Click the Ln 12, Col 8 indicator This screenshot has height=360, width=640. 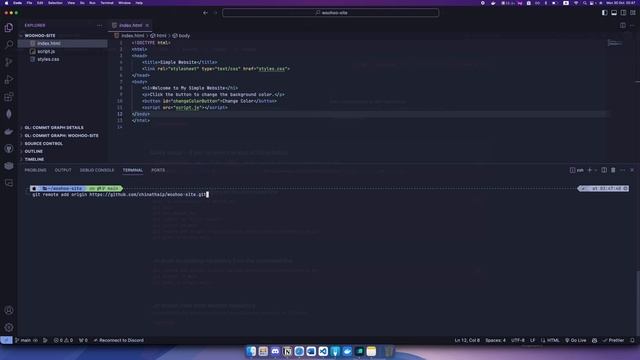[x=467, y=340]
